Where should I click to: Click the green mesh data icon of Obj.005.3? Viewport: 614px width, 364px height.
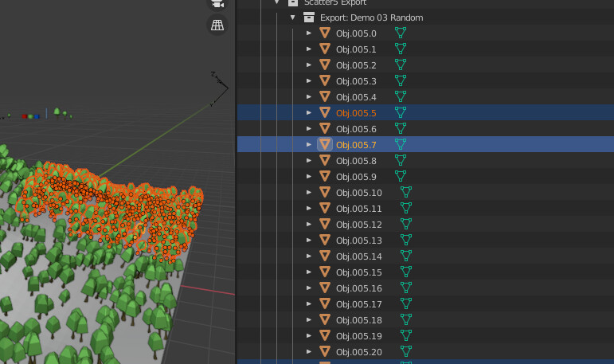[401, 80]
